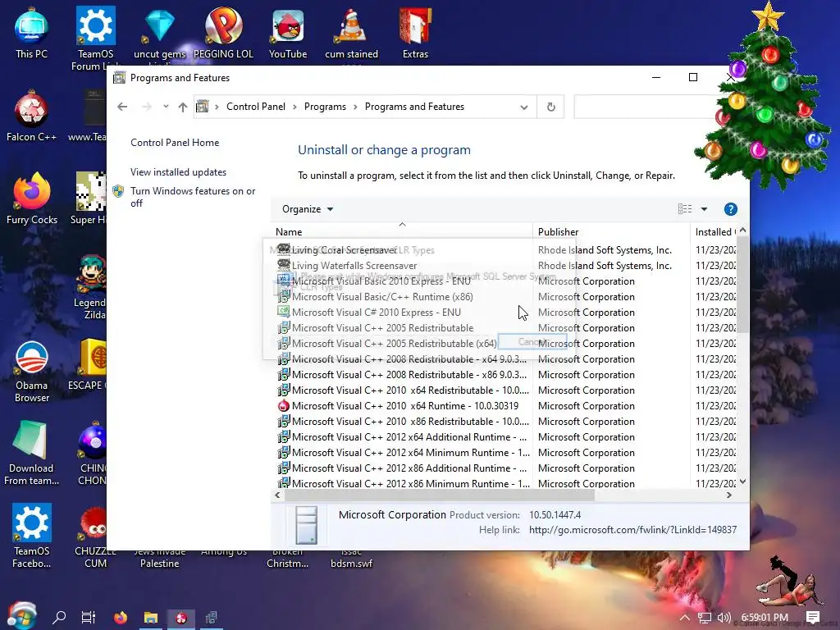This screenshot has height=630, width=840.
Task: Expand chevron before Control Panel breadcrumb
Action: tap(217, 107)
